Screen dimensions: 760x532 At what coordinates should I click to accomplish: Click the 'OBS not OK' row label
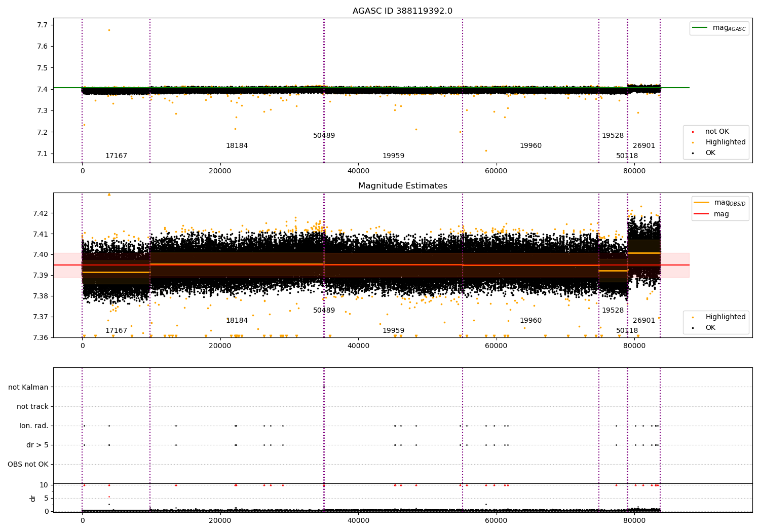[28, 464]
